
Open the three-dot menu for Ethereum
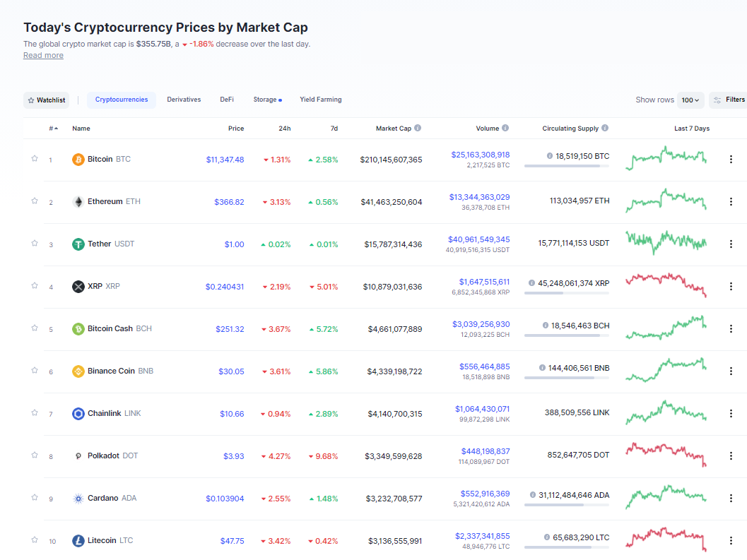click(731, 202)
